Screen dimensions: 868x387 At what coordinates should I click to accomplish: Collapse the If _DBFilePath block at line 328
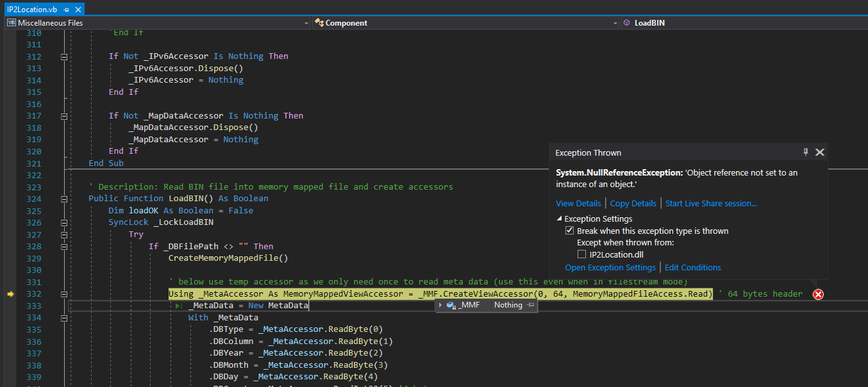tap(63, 246)
